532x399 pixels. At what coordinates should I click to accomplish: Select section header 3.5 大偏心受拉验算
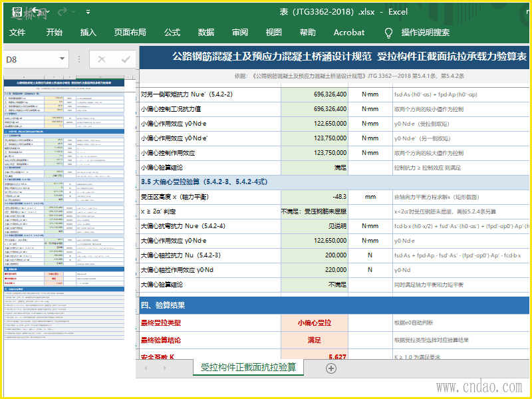334,182
